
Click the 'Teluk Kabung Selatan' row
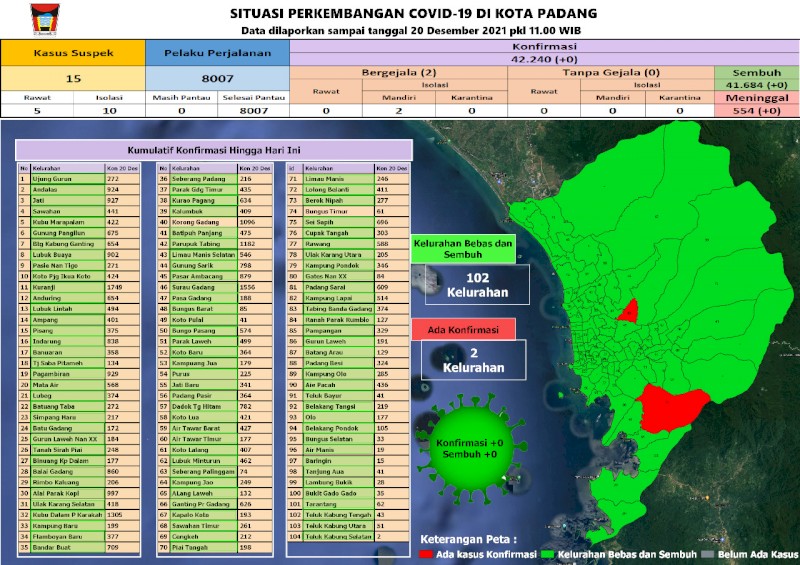(x=348, y=537)
